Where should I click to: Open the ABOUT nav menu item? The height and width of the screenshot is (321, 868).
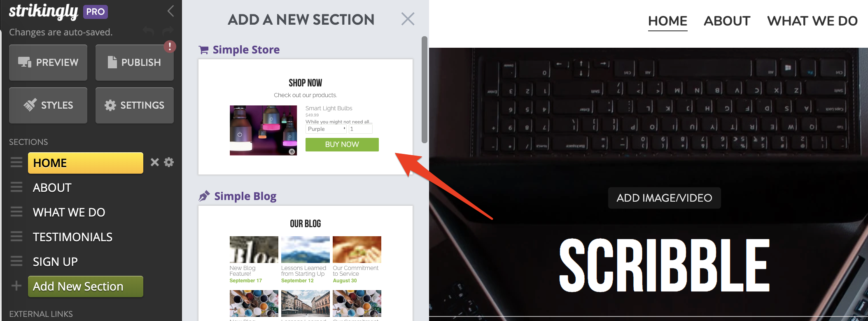[x=727, y=21]
